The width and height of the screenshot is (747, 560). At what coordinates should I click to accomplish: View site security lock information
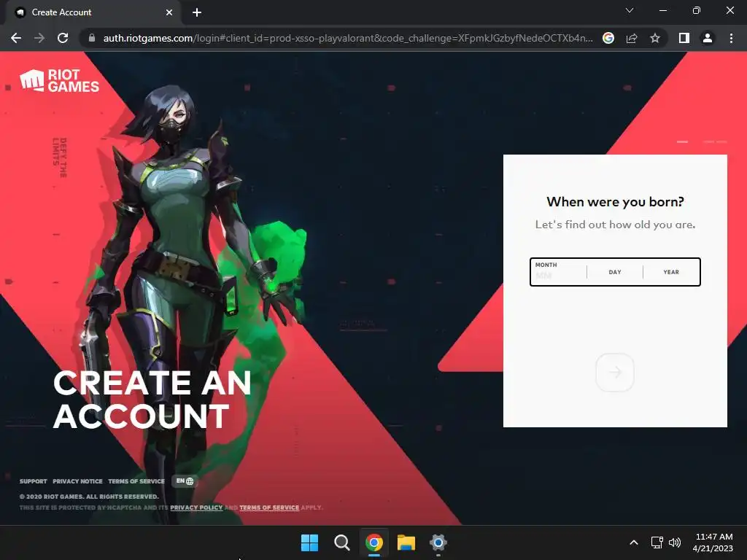click(91, 38)
